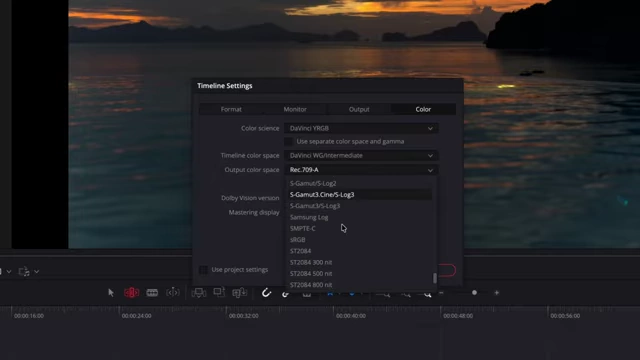Click the timeline zoom-out minus icon
The image size is (640, 360).
click(x=441, y=293)
